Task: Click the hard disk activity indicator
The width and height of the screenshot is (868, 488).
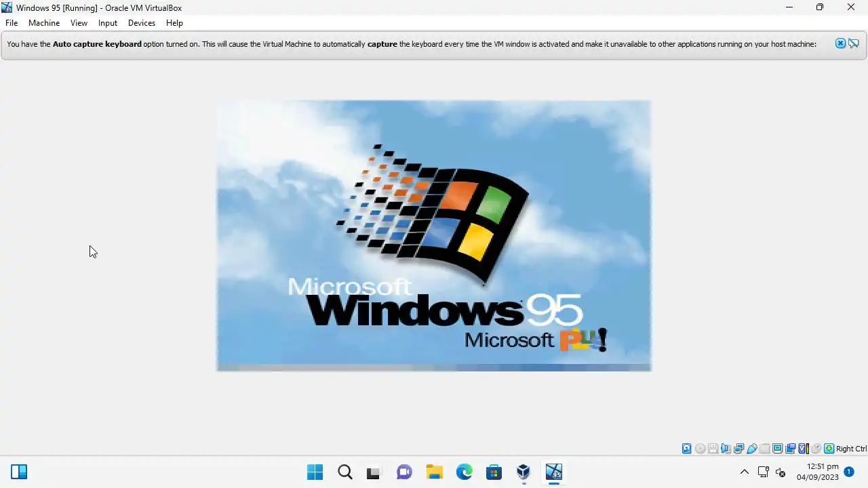Action: pyautogui.click(x=687, y=449)
